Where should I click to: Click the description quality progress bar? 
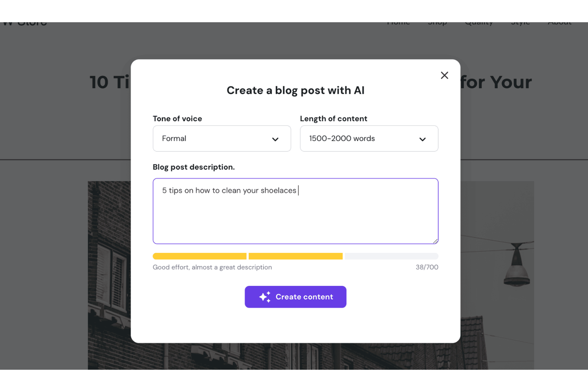click(296, 256)
